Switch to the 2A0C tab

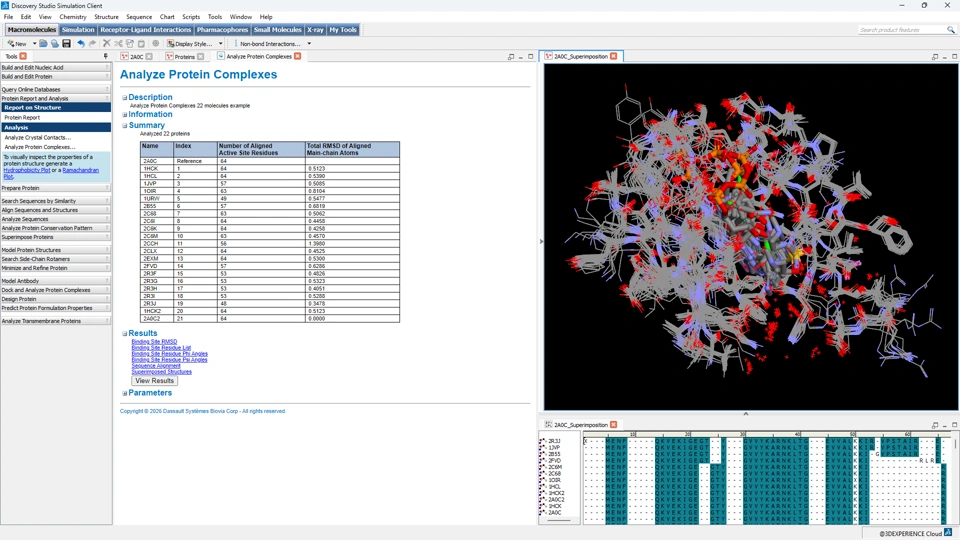[137, 56]
